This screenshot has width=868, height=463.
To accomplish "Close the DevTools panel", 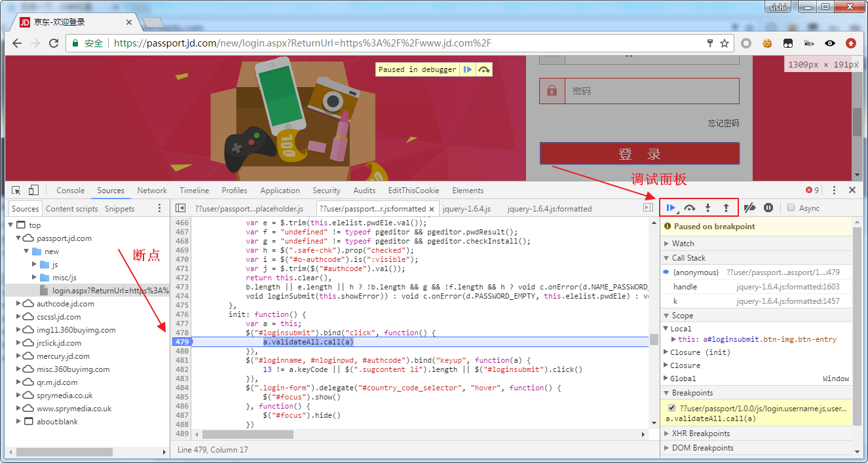I will [852, 190].
